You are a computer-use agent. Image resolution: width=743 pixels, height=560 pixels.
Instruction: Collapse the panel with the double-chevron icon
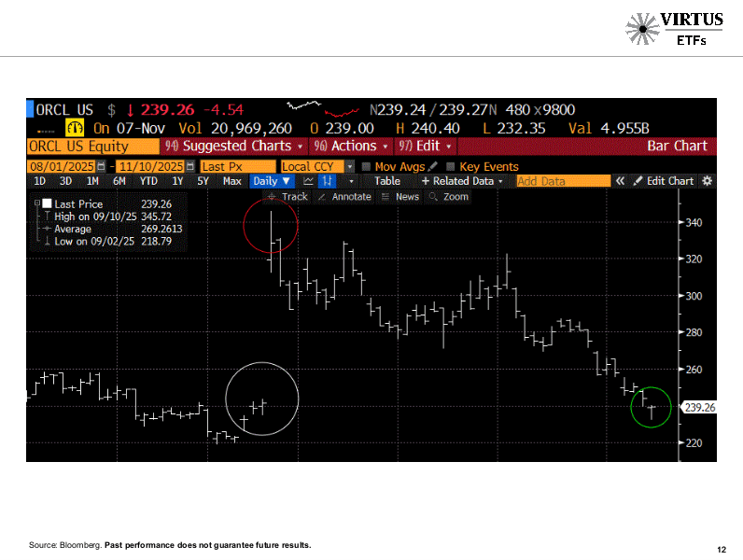tap(620, 181)
